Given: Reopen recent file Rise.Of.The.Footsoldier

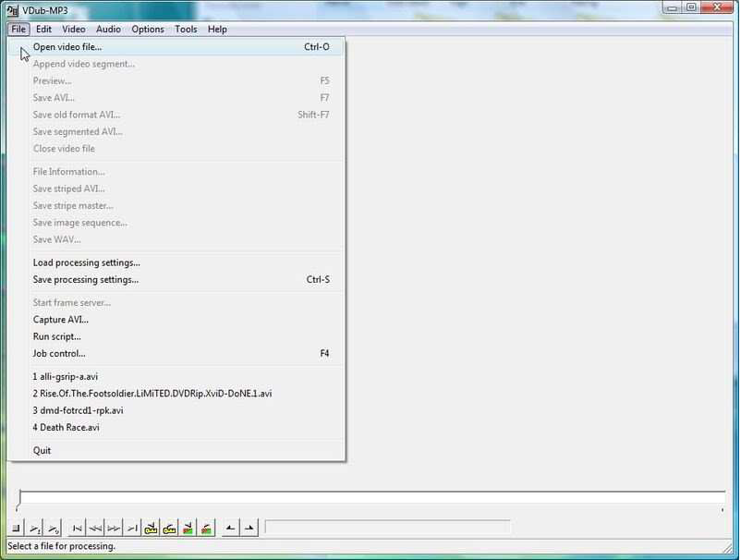Looking at the screenshot, I should pyautogui.click(x=176, y=394).
